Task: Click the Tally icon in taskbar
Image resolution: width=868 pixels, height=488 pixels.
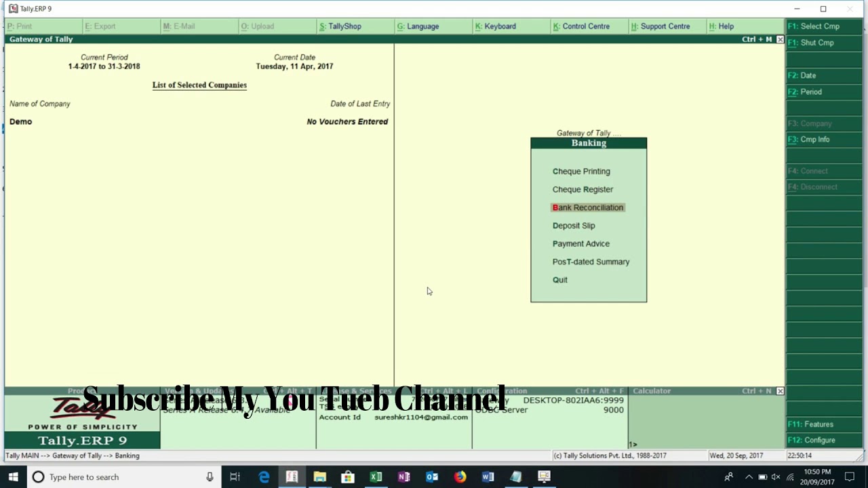Action: 292,477
